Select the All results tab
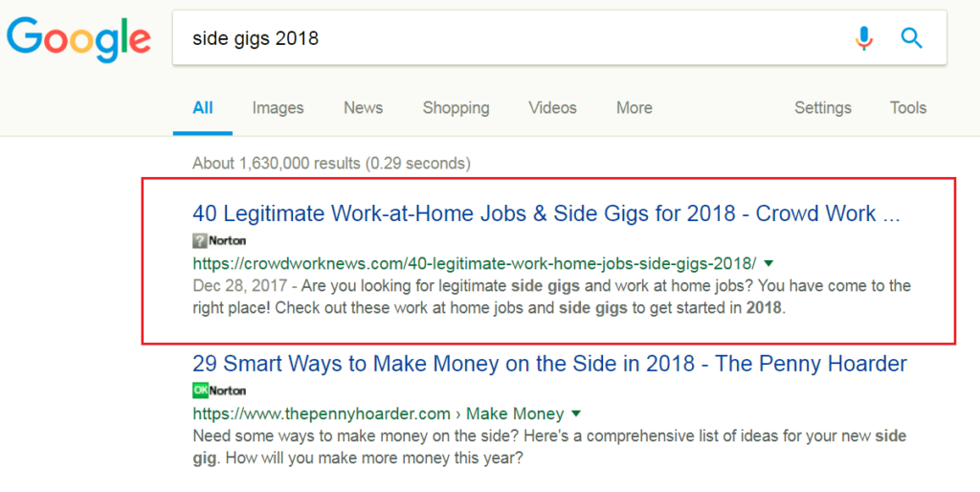980x492 pixels. pos(203,108)
